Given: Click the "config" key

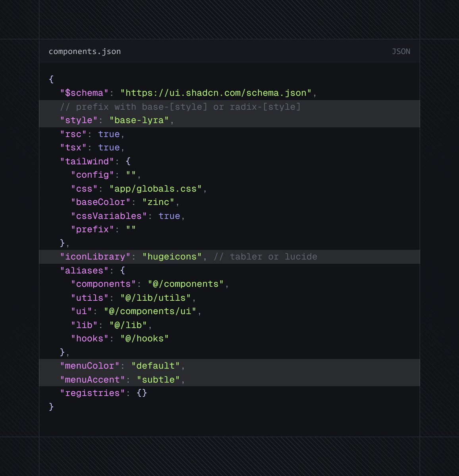Looking at the screenshot, I should 93,175.
